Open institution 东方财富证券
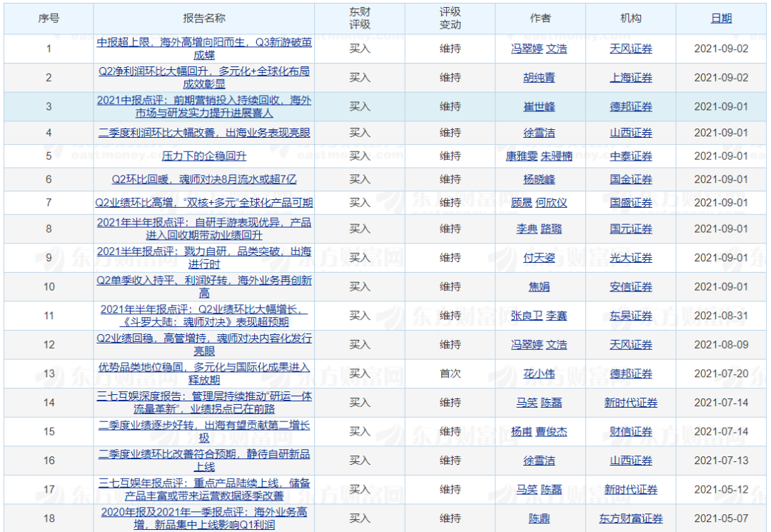The height and width of the screenshot is (532, 771). coord(631,518)
